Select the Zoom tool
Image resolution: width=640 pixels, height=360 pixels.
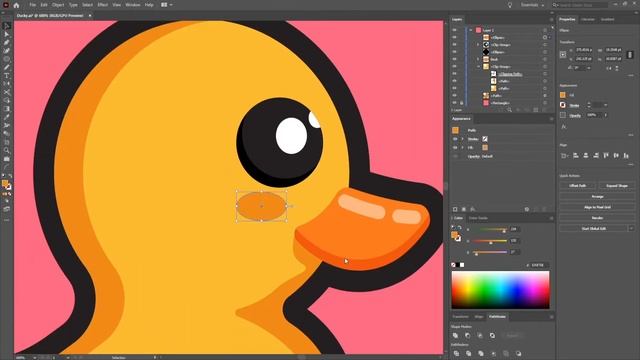click(x=7, y=151)
